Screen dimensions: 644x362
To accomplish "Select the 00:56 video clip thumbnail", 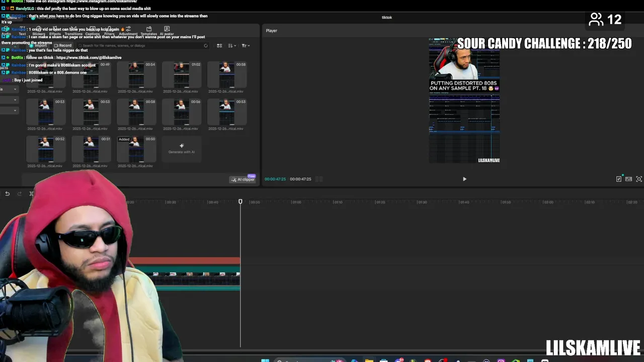I will [182, 112].
